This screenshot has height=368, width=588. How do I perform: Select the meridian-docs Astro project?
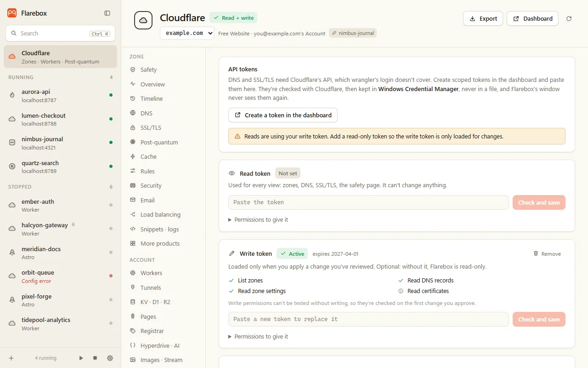[x=60, y=253]
